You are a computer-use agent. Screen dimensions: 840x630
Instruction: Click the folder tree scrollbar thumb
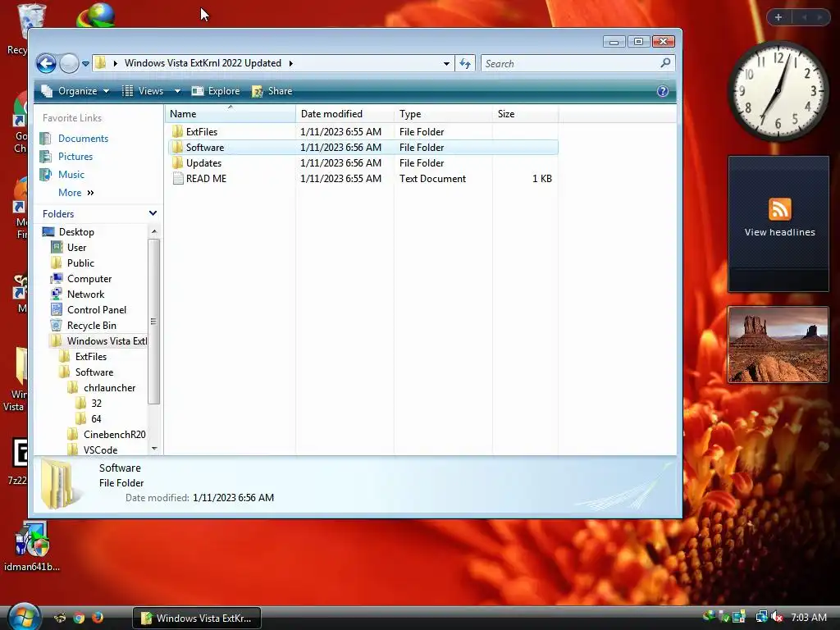click(x=153, y=322)
